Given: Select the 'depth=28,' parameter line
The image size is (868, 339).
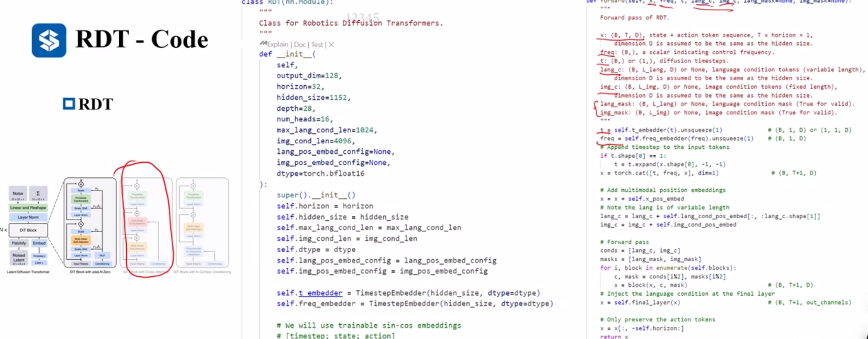Looking at the screenshot, I should pyautogui.click(x=296, y=108).
